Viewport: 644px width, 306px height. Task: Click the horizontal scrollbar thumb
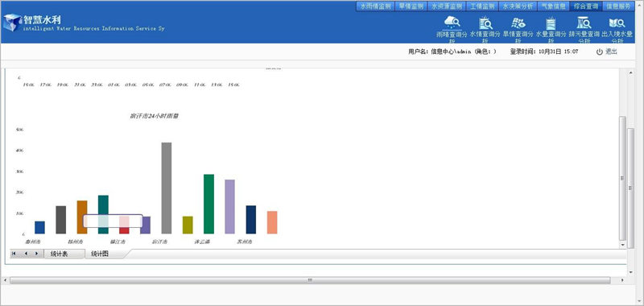[310, 280]
